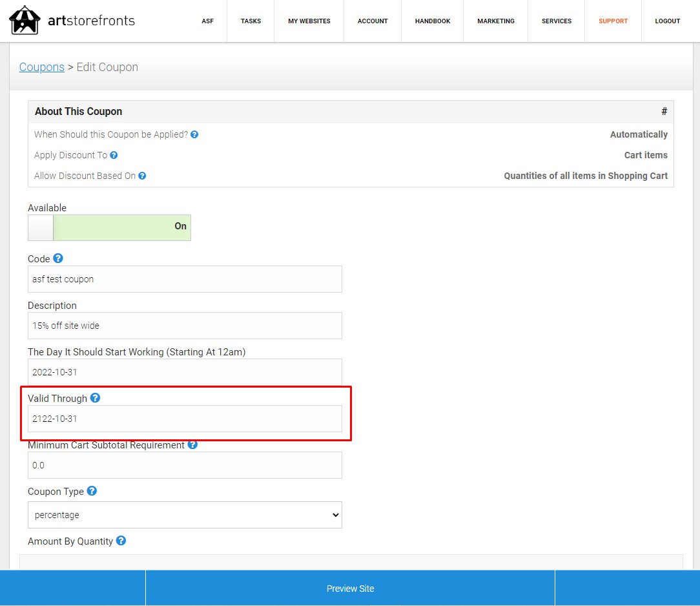Image resolution: width=700 pixels, height=606 pixels.
Task: Click the 'Cart items' value text
Action: click(646, 155)
